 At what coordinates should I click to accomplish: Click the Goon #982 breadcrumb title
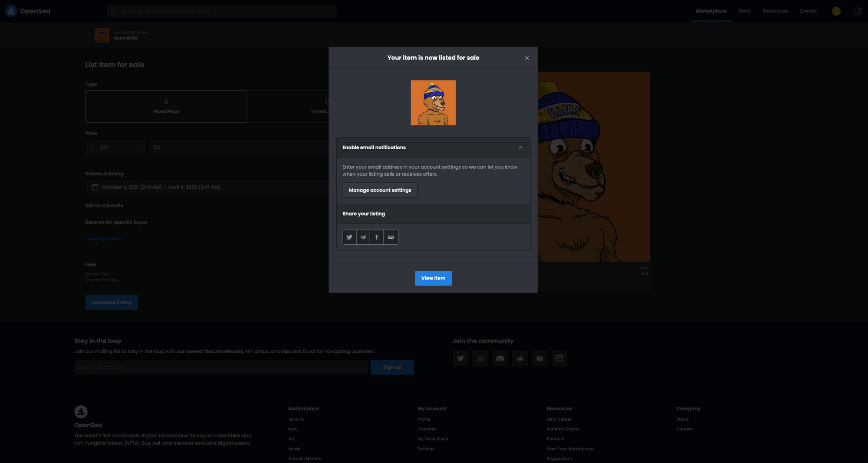point(126,38)
